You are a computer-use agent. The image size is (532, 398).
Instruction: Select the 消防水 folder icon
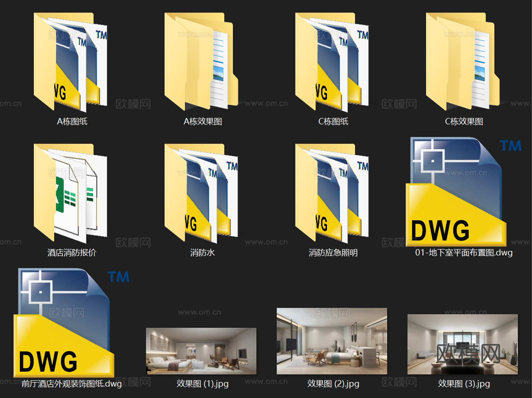(x=201, y=194)
